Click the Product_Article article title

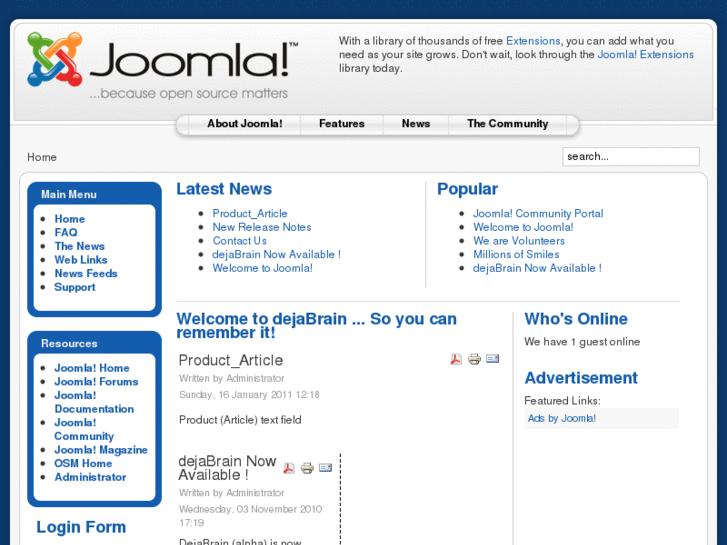pyautogui.click(x=230, y=360)
